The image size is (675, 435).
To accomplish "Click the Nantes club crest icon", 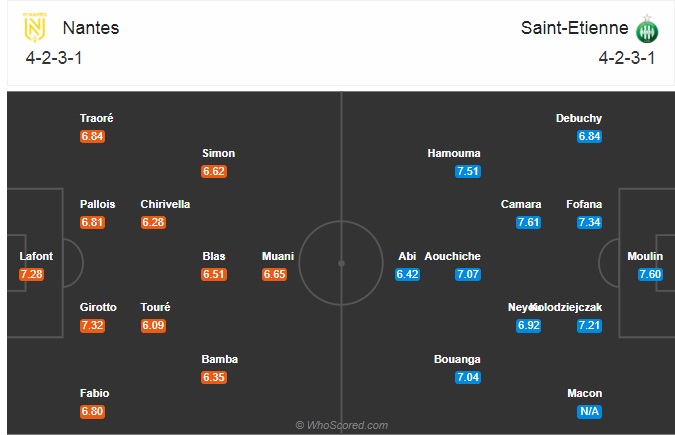I will (x=34, y=27).
